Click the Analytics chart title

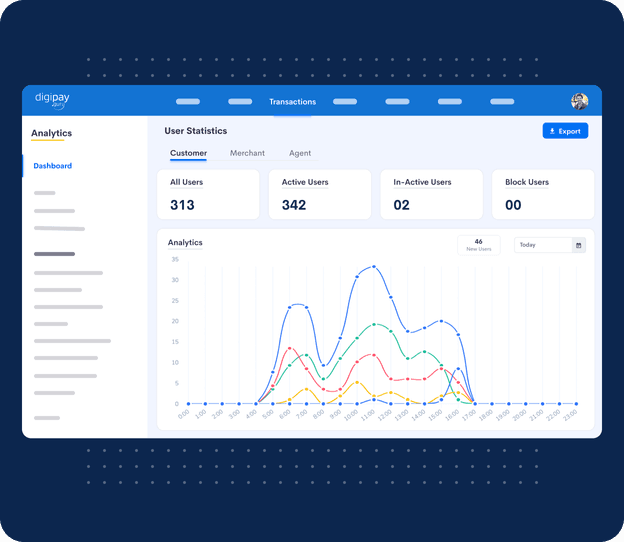point(185,243)
